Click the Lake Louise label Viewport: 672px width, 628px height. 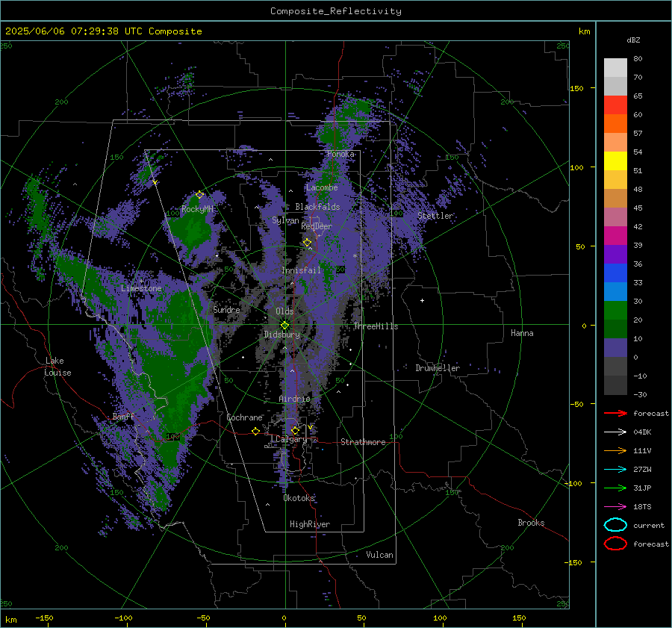coord(57,367)
